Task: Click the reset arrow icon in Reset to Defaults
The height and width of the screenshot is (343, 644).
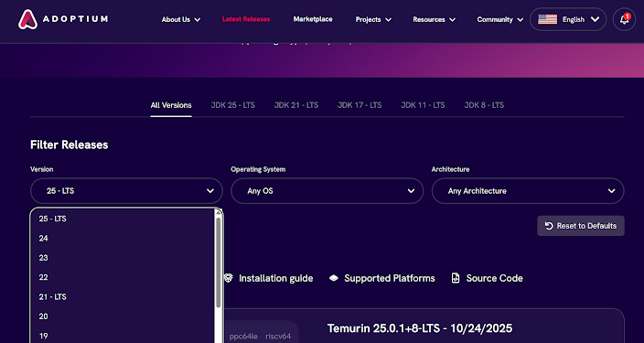Action: (x=549, y=226)
